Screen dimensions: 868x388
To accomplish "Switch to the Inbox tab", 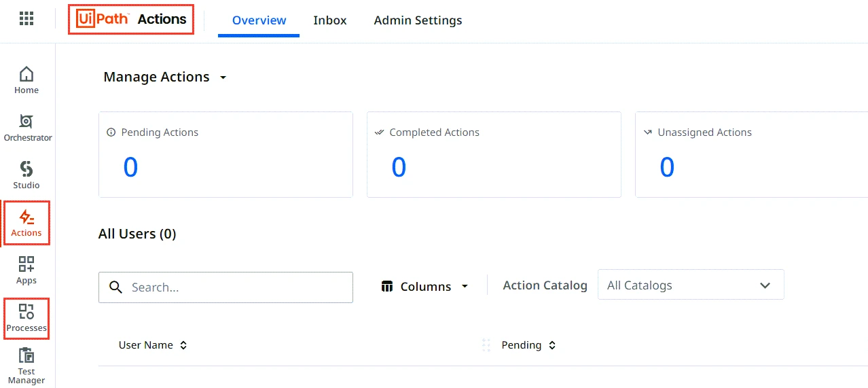I will pyautogui.click(x=330, y=20).
